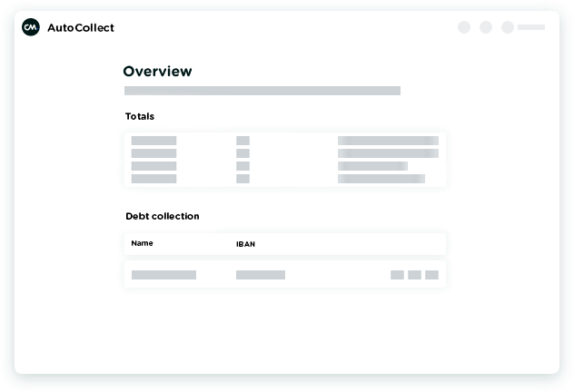
Task: Click the IBAN cell in debt collection row
Action: tap(260, 275)
